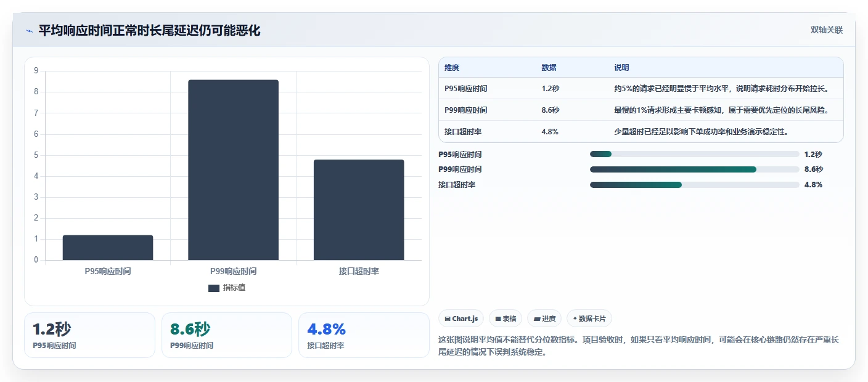
Task: Click the P99响应时间 progress bar
Action: click(694, 169)
